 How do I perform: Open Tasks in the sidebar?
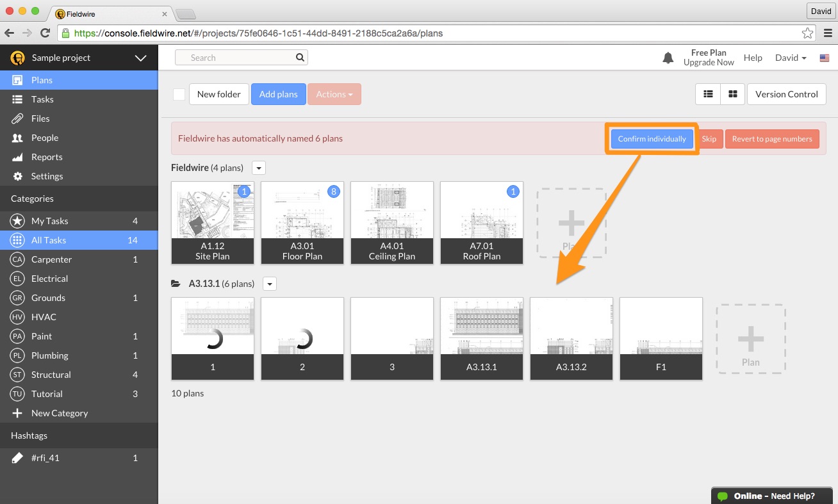pyautogui.click(x=79, y=99)
